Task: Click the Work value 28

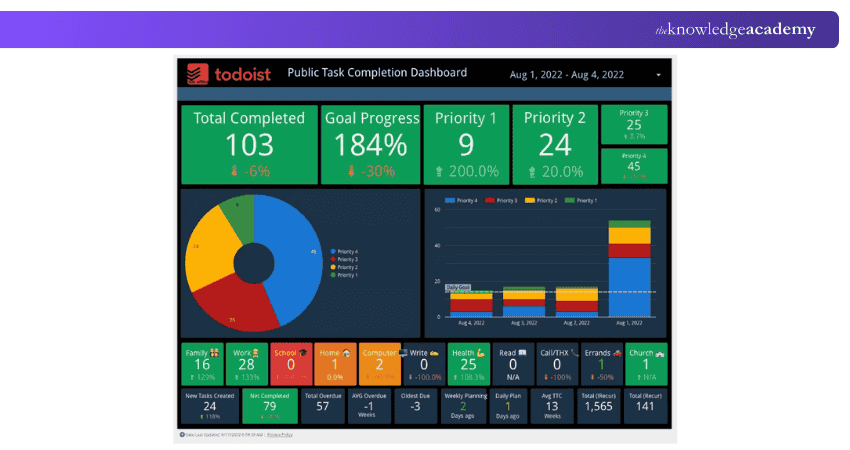Action: coord(247,365)
